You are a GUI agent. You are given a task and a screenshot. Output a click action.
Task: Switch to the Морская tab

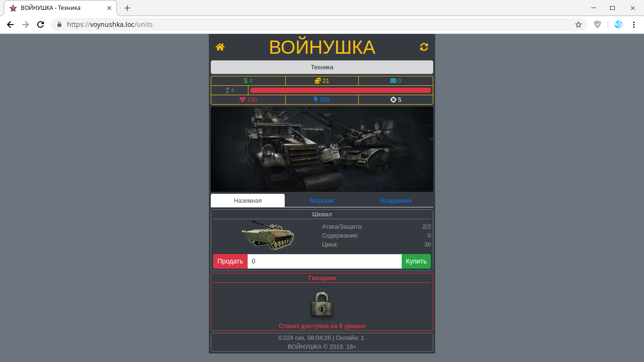click(x=322, y=201)
